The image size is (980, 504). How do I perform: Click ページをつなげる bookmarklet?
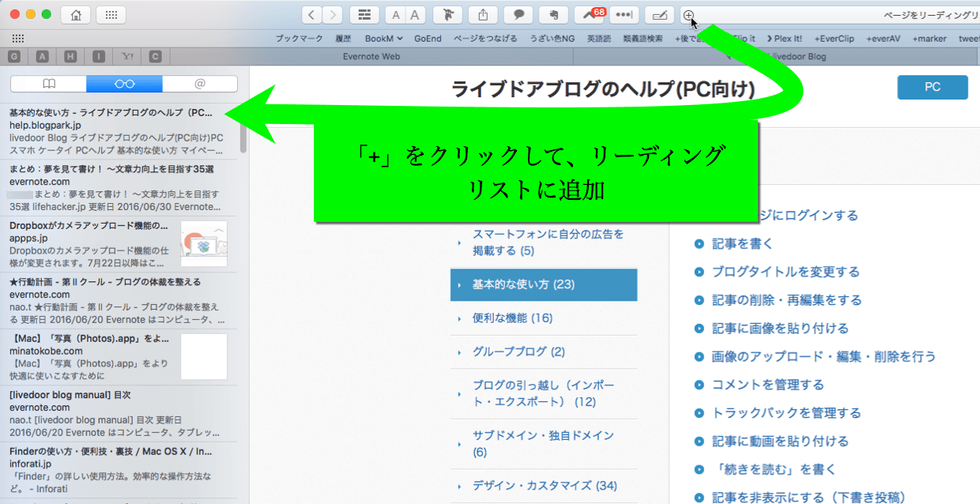[x=485, y=38]
